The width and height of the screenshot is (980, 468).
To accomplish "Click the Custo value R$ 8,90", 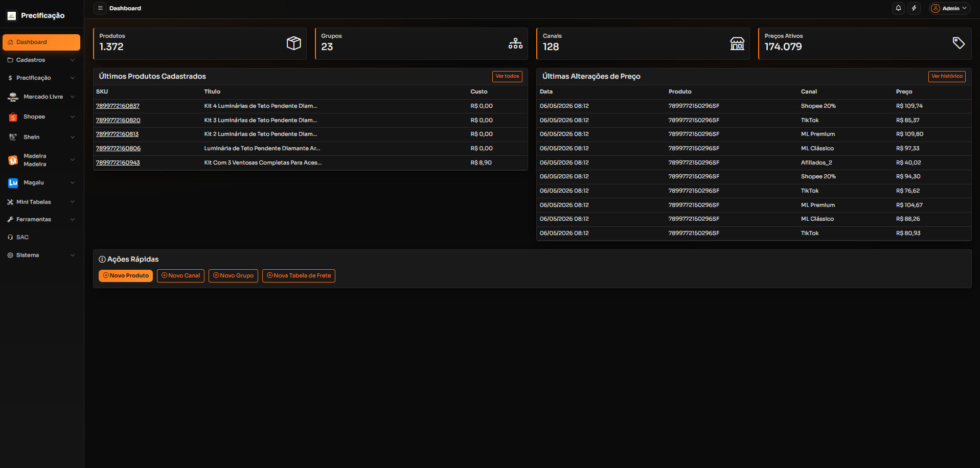I will [481, 163].
